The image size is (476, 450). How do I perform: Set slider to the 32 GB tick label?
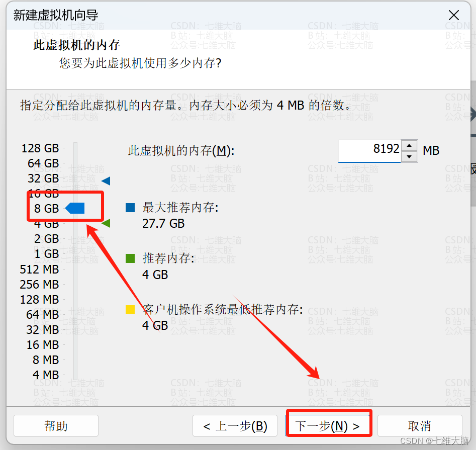pos(43,178)
